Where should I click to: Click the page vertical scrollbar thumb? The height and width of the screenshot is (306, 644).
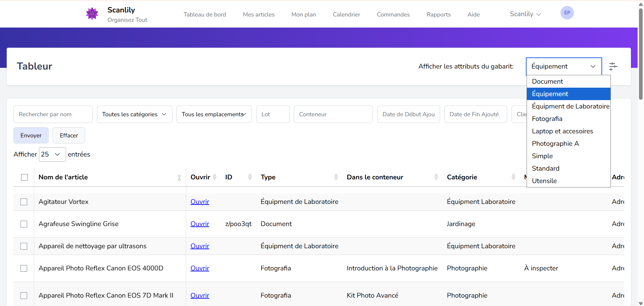click(x=641, y=54)
